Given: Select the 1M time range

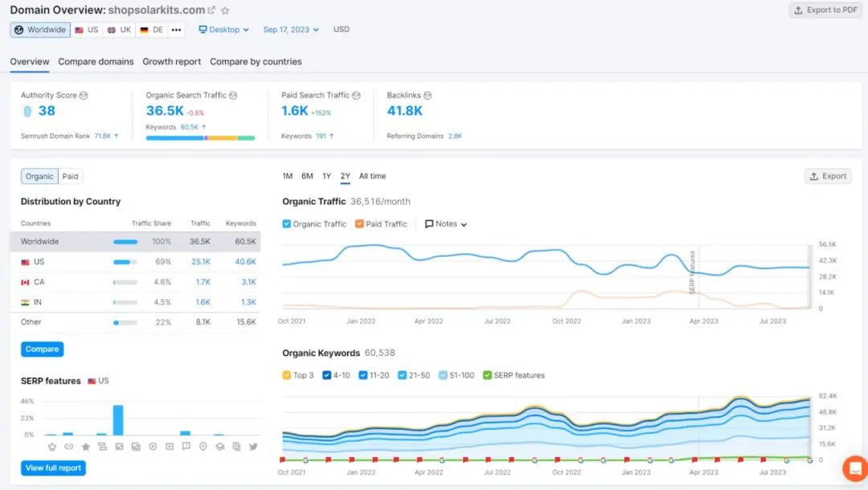Looking at the screenshot, I should [x=287, y=177].
